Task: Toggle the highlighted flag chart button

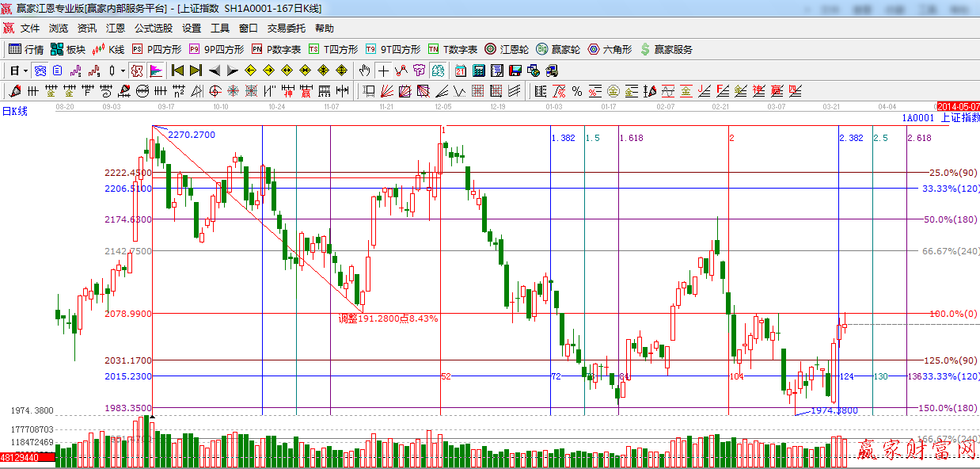Action: (x=155, y=71)
